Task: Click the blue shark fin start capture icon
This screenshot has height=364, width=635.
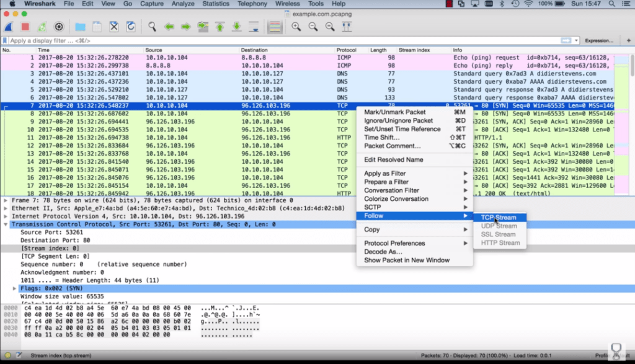Action: point(9,27)
